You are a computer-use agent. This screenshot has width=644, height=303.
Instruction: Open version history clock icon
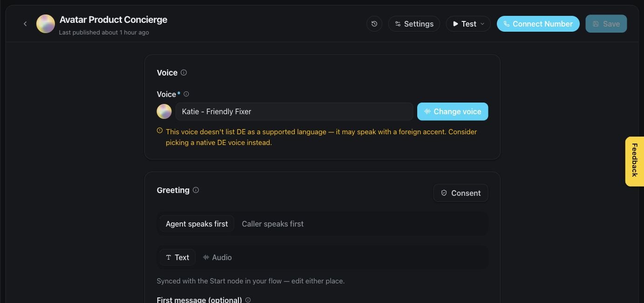pyautogui.click(x=374, y=24)
